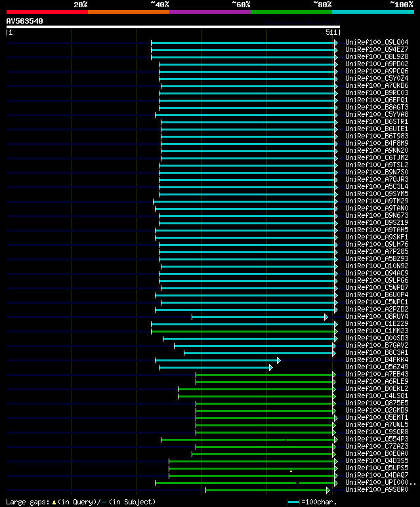Choose the UniRef100_Q4D3S5 hit
Viewport: 420px width, 507px height.
pyautogui.click(x=377, y=461)
